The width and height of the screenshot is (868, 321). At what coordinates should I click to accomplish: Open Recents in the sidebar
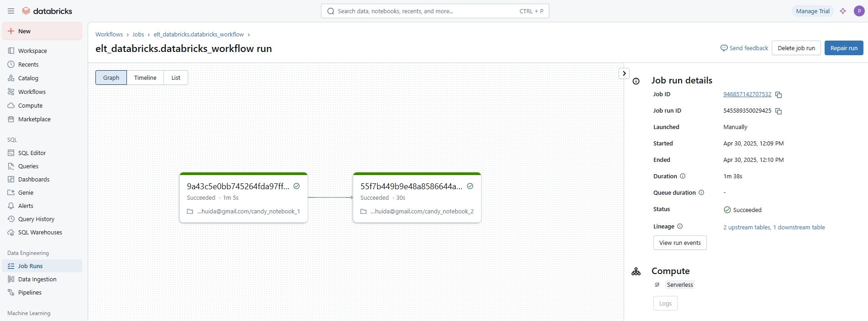coord(42,64)
